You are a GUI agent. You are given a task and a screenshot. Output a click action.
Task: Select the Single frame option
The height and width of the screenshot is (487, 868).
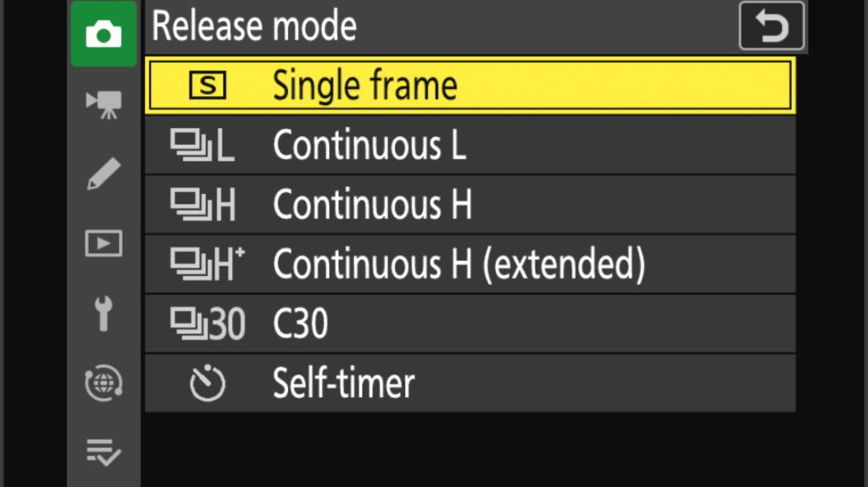364,86
